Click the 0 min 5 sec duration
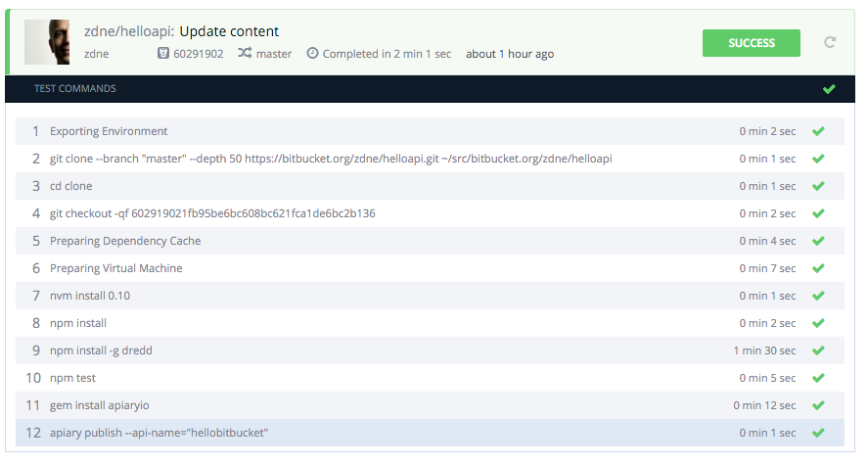Viewport: 868px width, 465px height. click(x=767, y=378)
